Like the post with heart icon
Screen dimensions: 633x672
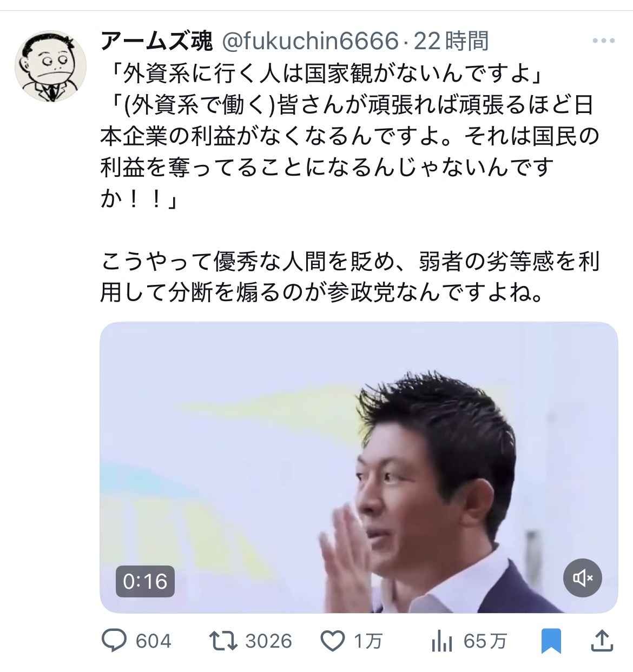click(x=334, y=641)
